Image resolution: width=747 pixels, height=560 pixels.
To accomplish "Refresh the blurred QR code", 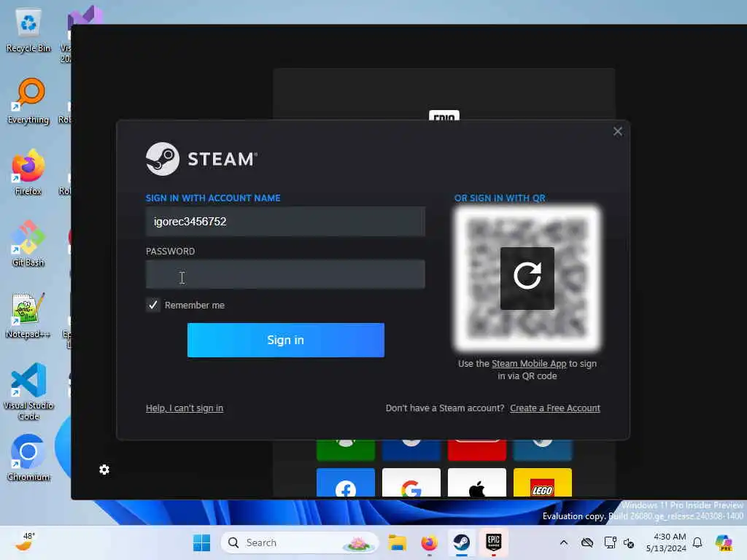I will point(527,278).
